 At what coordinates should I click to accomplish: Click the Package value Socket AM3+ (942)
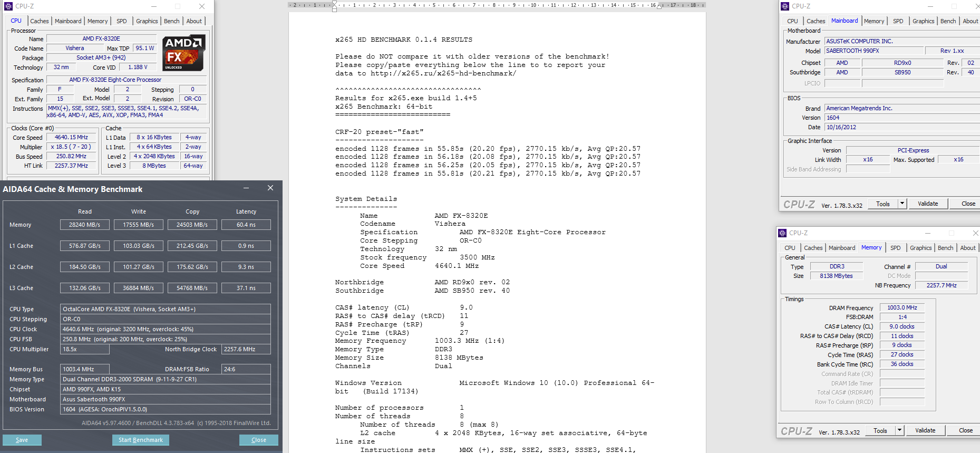click(101, 57)
